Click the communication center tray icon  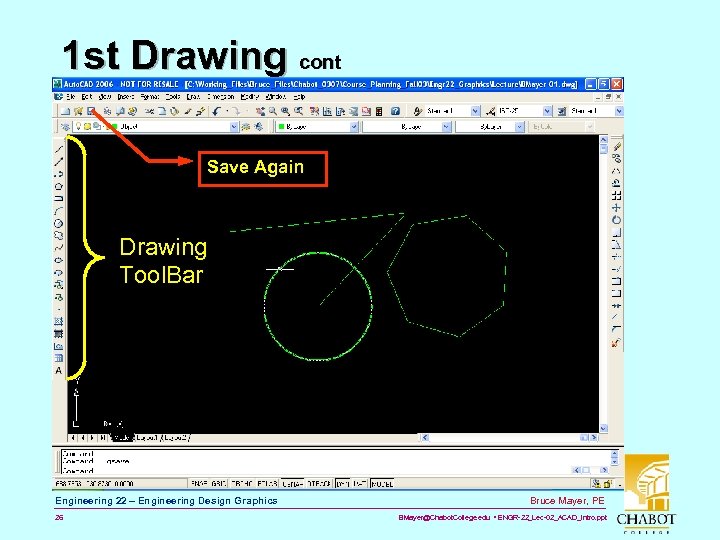[x=596, y=484]
